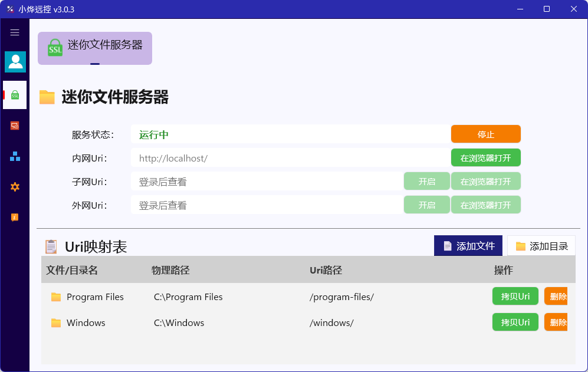Screen dimensions: 588x372
Task: Click the Windows name cell
Action: coord(86,323)
